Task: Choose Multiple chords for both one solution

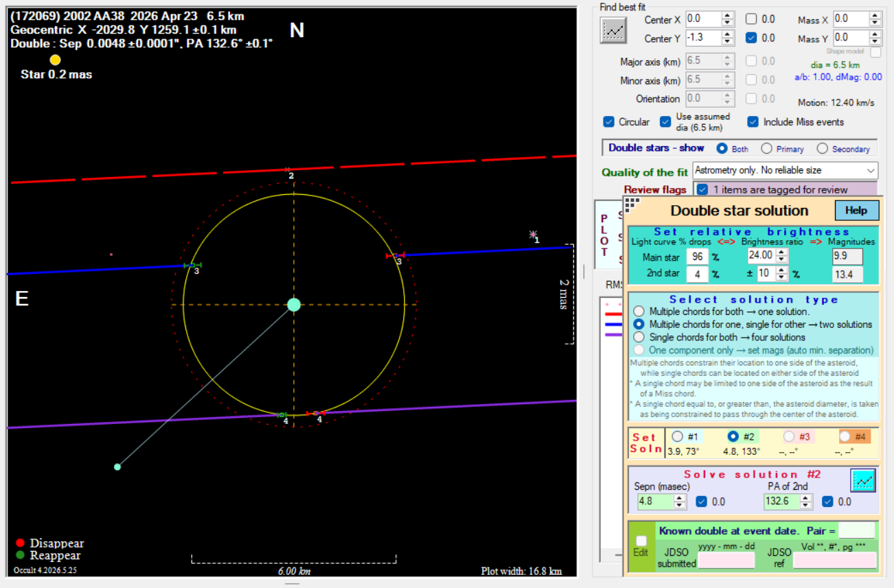Action: coord(639,311)
